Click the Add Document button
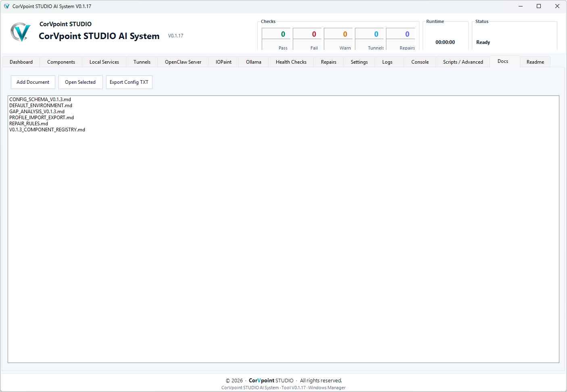 tap(33, 82)
